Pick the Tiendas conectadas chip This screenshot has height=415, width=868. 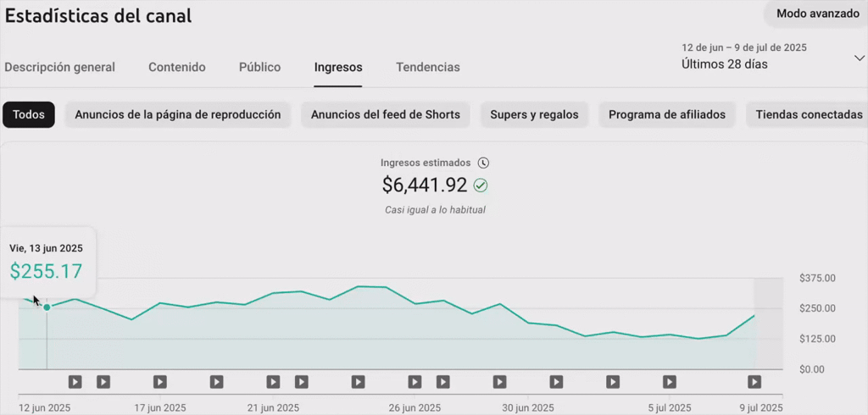[809, 114]
